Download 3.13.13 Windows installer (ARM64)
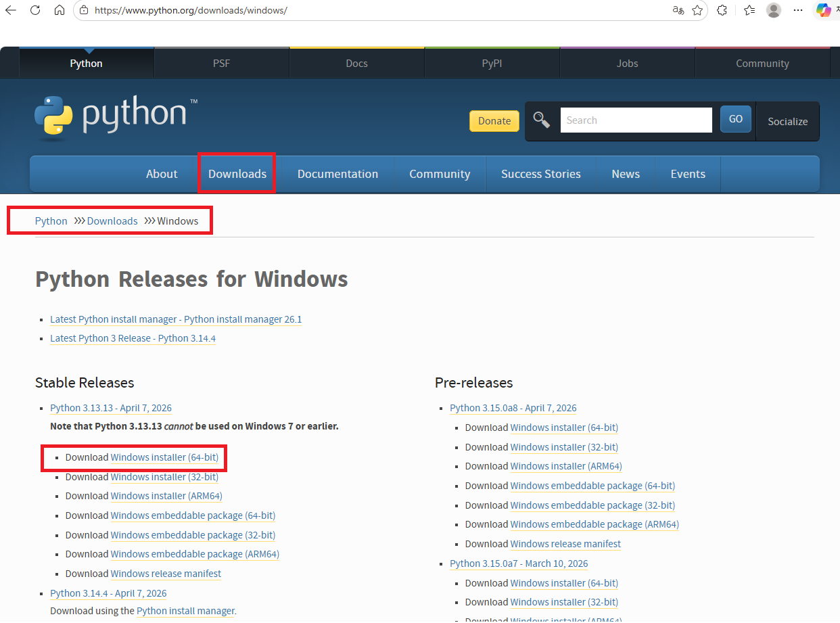This screenshot has width=840, height=623. click(x=166, y=496)
